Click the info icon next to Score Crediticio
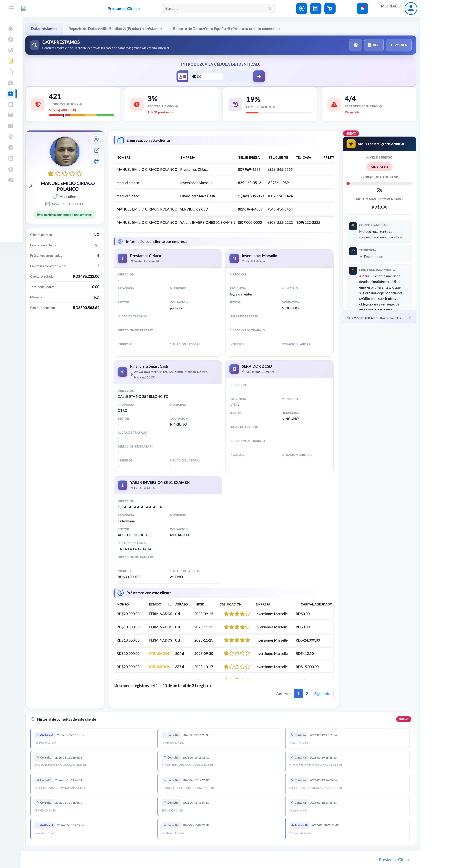Image resolution: width=455 pixels, height=868 pixels. click(x=81, y=104)
